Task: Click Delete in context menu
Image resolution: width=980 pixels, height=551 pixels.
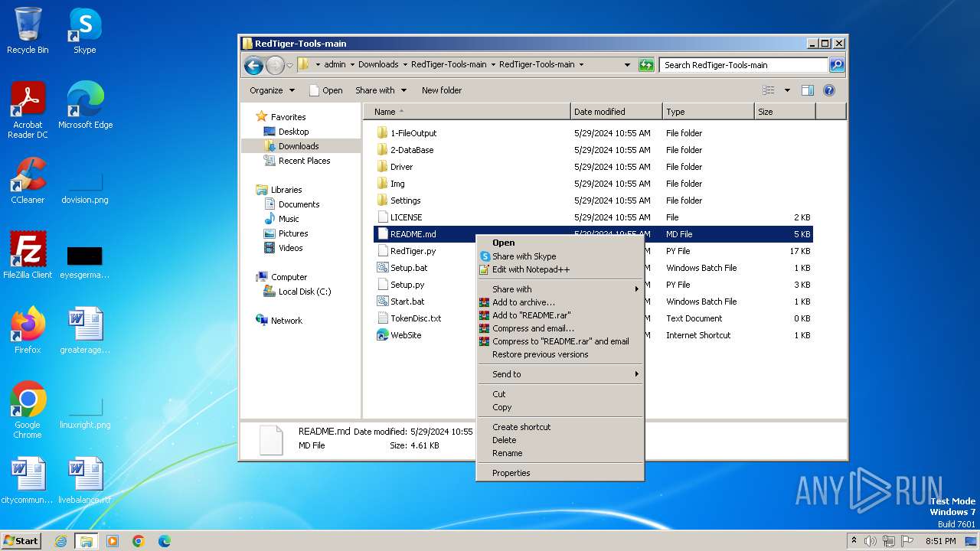Action: [x=559, y=440]
